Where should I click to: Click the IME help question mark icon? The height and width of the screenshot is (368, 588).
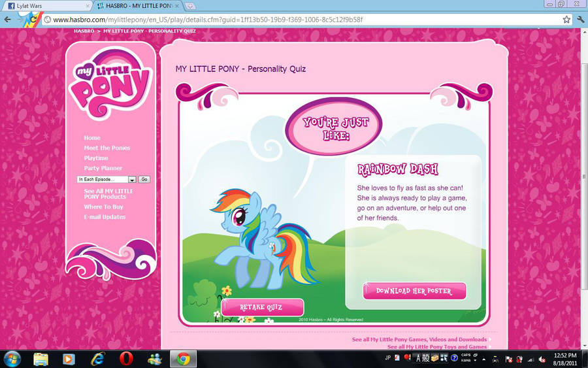(454, 358)
